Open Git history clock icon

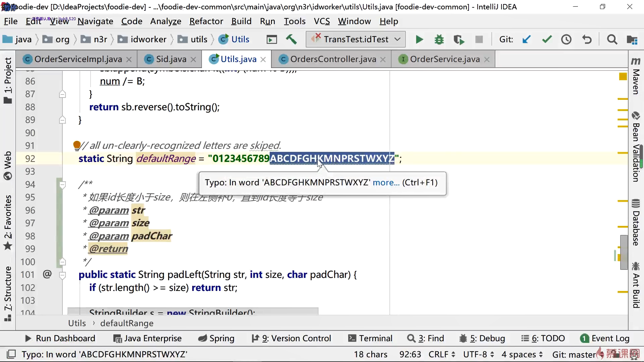(x=567, y=40)
